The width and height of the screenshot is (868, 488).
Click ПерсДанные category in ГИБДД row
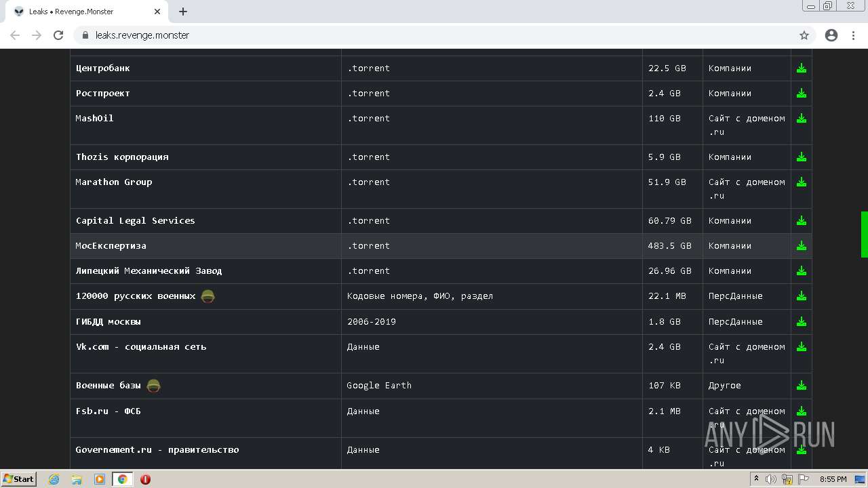point(736,322)
